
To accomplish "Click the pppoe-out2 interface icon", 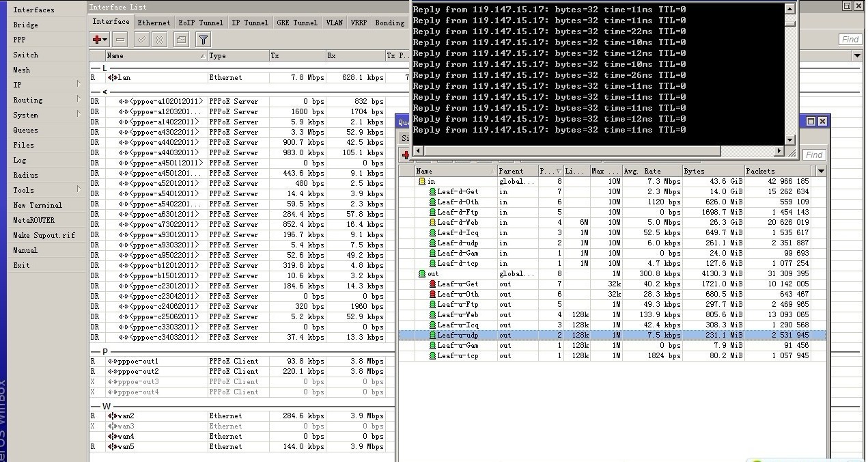I will [112, 372].
